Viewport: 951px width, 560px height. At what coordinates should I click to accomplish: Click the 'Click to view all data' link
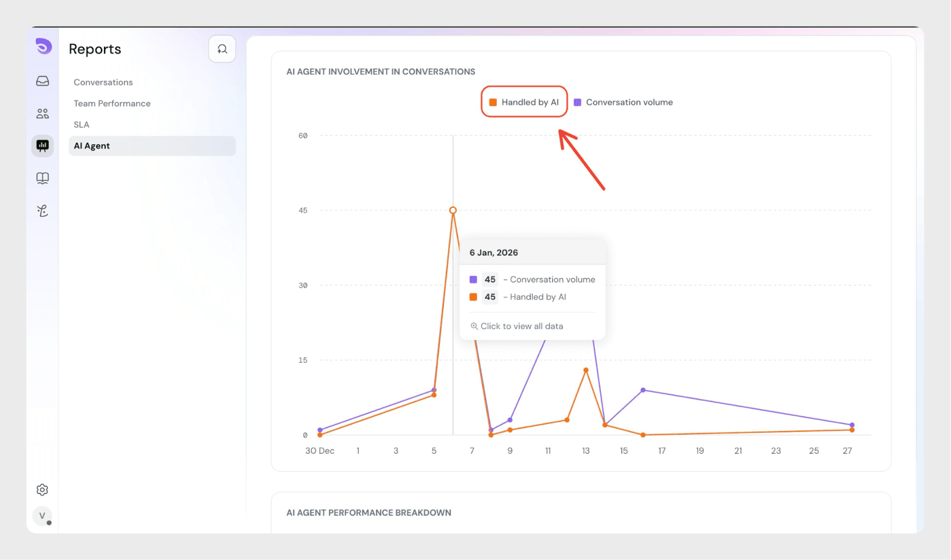point(521,326)
